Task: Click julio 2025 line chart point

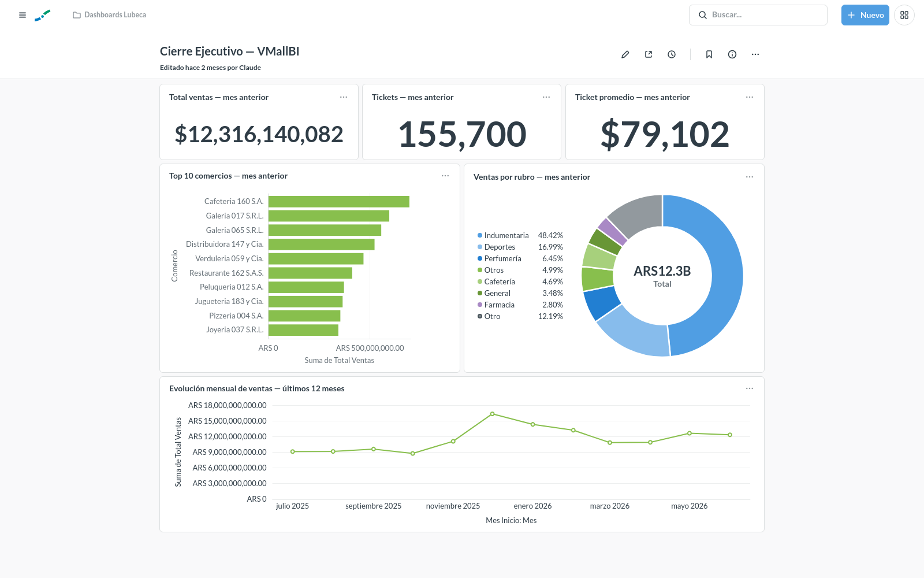Action: (293, 451)
